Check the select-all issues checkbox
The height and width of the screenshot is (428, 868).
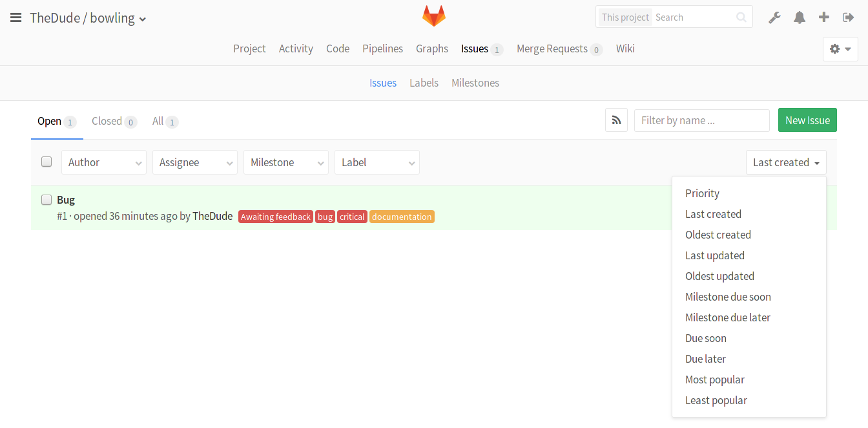[x=46, y=161]
